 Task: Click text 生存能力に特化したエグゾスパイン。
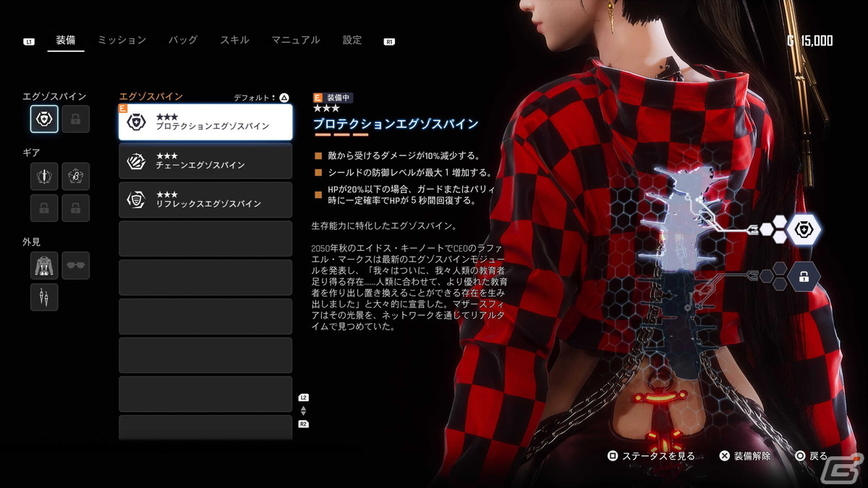tap(384, 226)
